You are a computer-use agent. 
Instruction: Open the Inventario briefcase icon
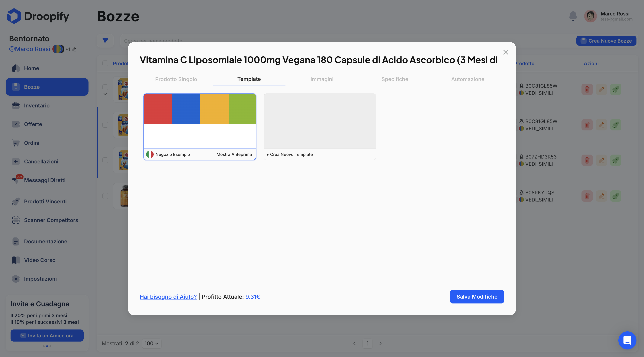16,105
